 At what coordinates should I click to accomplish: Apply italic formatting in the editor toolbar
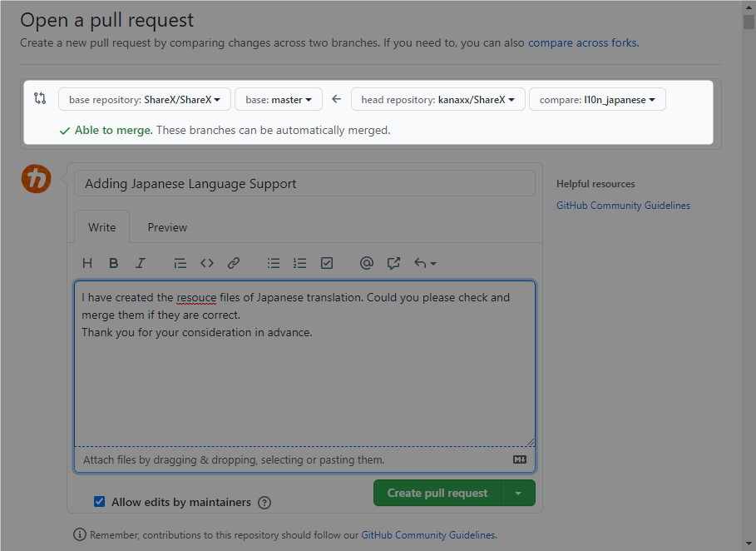[141, 263]
